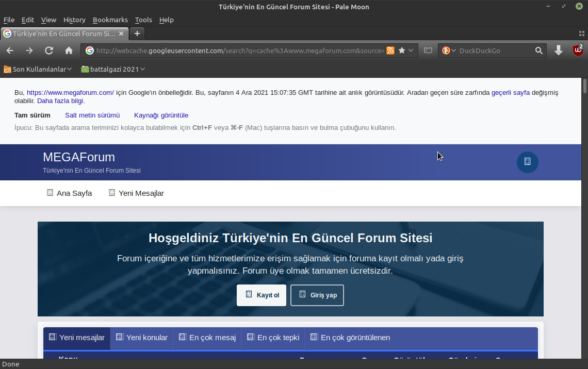The width and height of the screenshot is (588, 369).
Task: Select the En çok tepki tab
Action: (x=273, y=338)
